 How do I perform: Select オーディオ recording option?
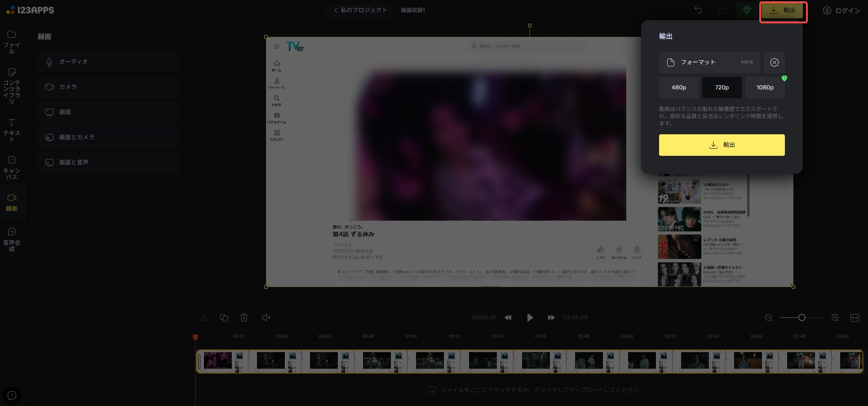108,62
